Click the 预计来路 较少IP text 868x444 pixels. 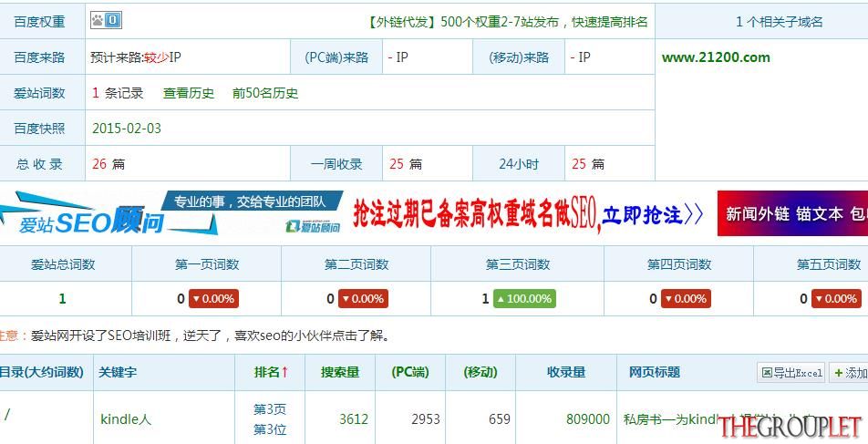[x=136, y=57]
